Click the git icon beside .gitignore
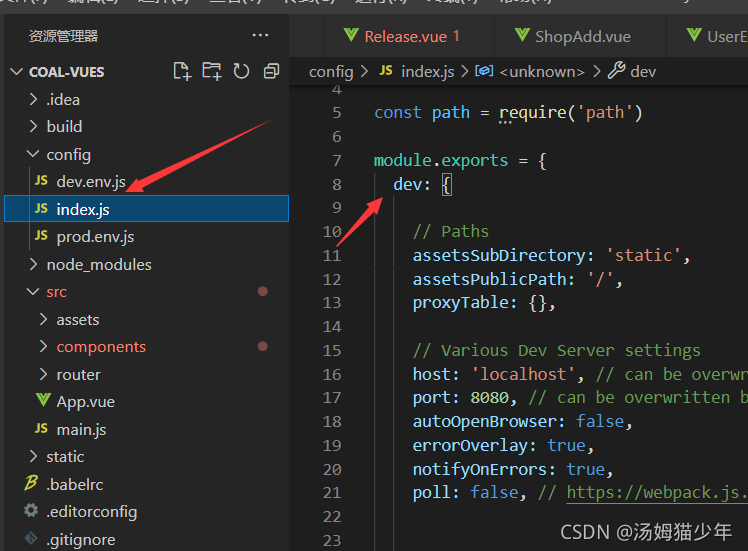Image resolution: width=748 pixels, height=551 pixels. (31, 538)
